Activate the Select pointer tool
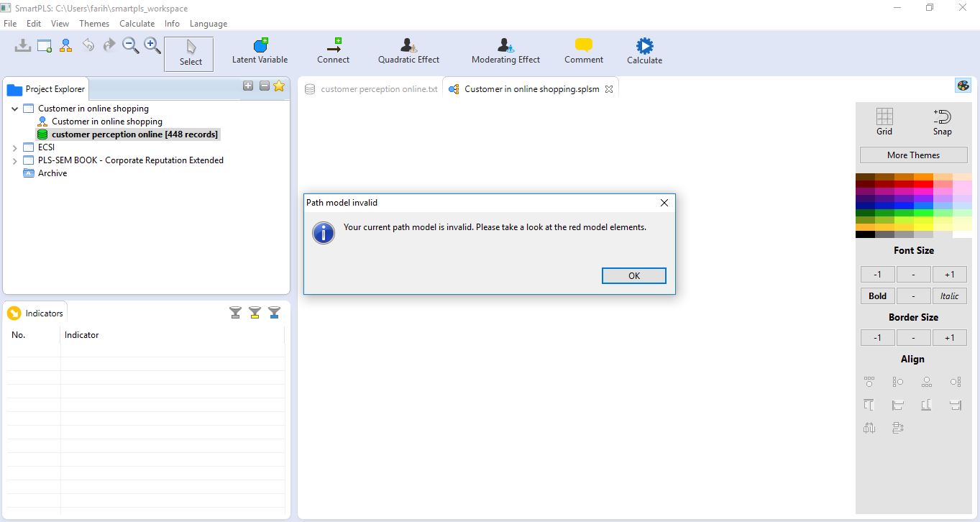The image size is (980, 522). tap(188, 54)
